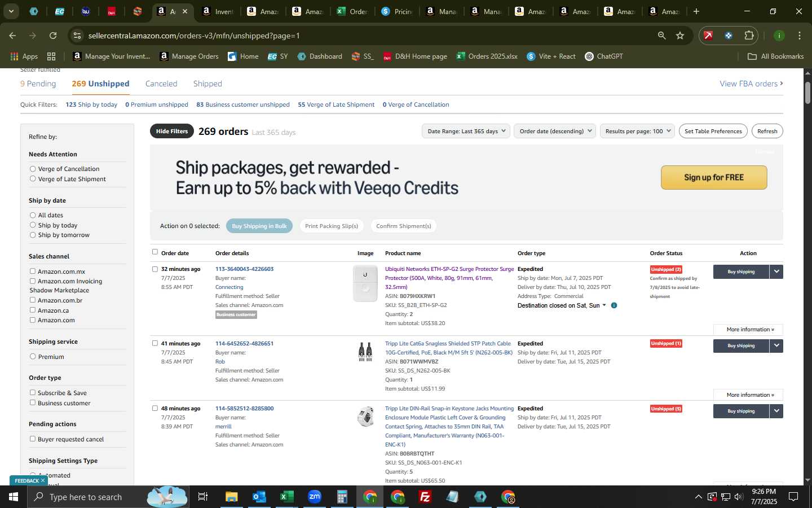Open Excel from the taskbar

(286, 497)
